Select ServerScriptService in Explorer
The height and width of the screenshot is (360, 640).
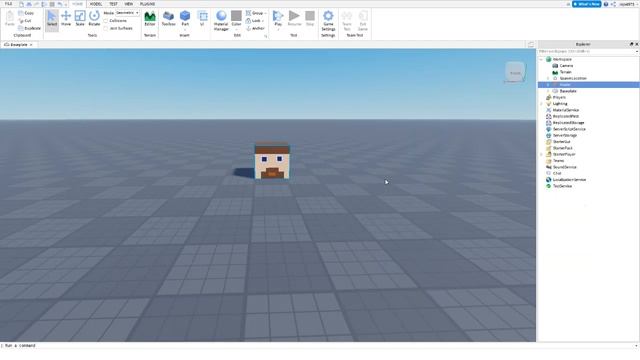click(x=569, y=129)
